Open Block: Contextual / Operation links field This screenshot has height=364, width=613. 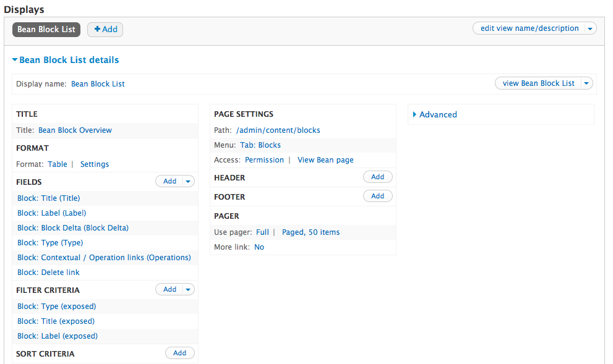pyautogui.click(x=104, y=257)
